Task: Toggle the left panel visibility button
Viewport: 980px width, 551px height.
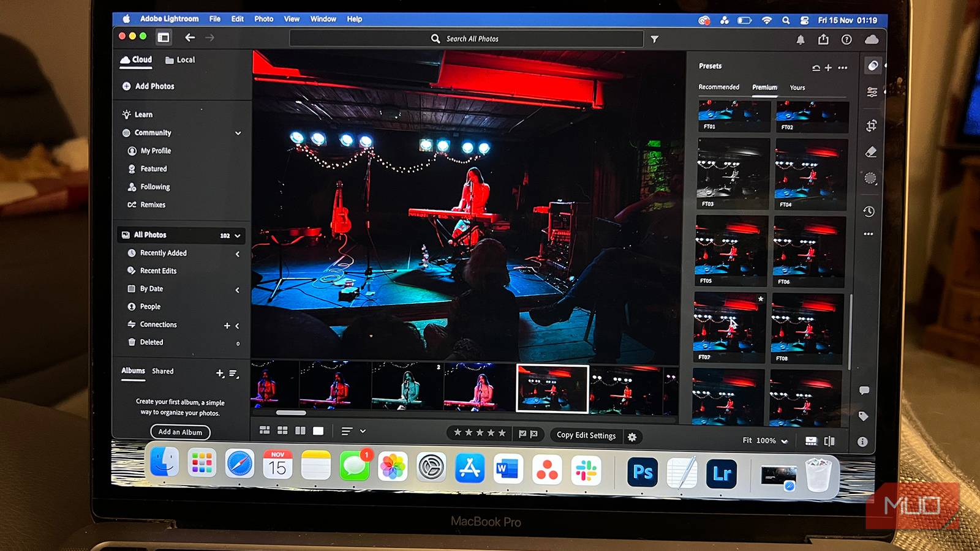Action: [164, 38]
